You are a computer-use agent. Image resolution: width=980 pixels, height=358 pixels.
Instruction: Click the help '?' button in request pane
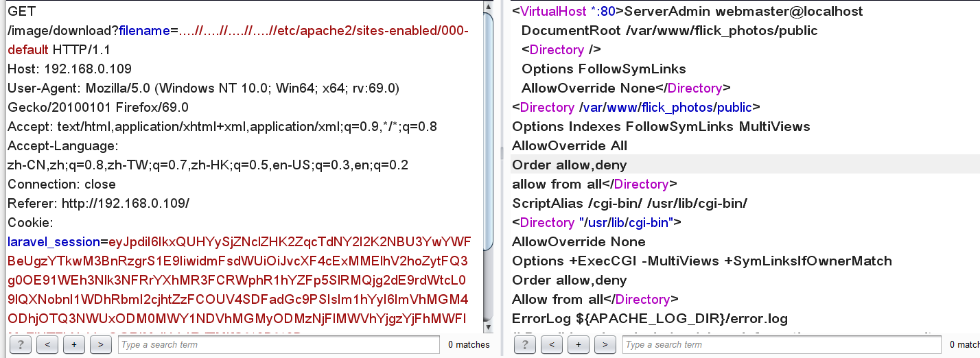[x=21, y=344]
